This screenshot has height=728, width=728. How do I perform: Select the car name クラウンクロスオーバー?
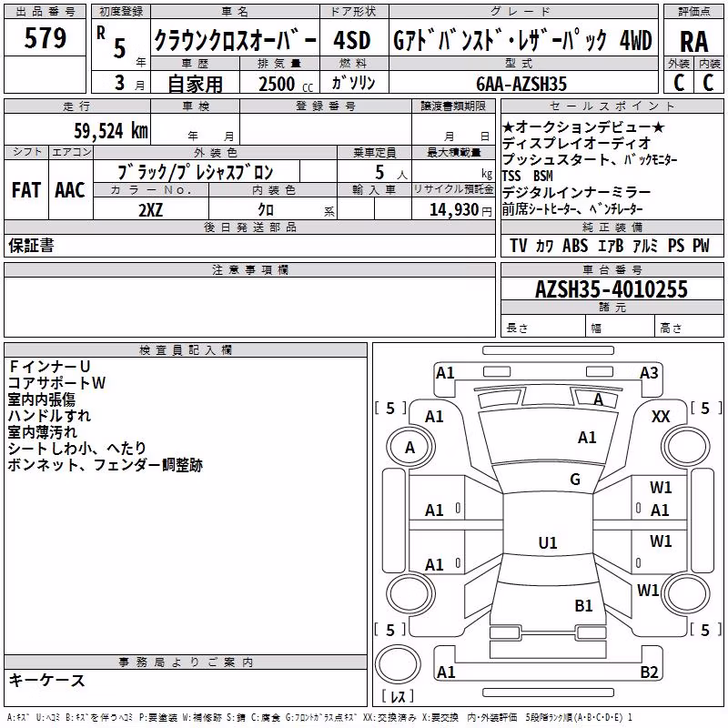coord(235,40)
